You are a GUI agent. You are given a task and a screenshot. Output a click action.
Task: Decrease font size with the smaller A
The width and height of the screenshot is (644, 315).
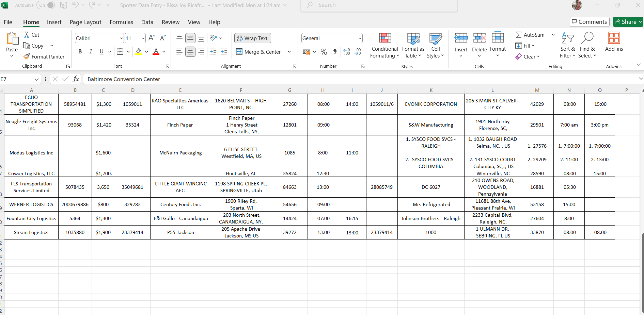click(163, 38)
